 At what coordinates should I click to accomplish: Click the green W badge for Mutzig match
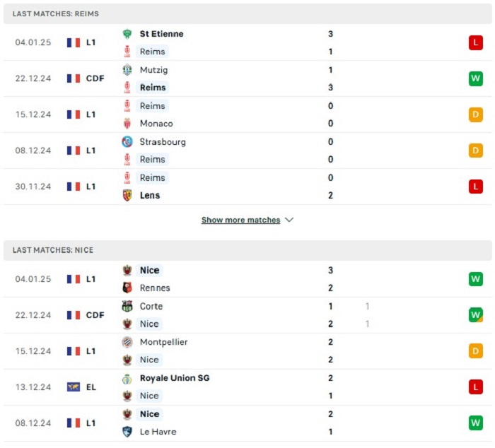tap(476, 78)
